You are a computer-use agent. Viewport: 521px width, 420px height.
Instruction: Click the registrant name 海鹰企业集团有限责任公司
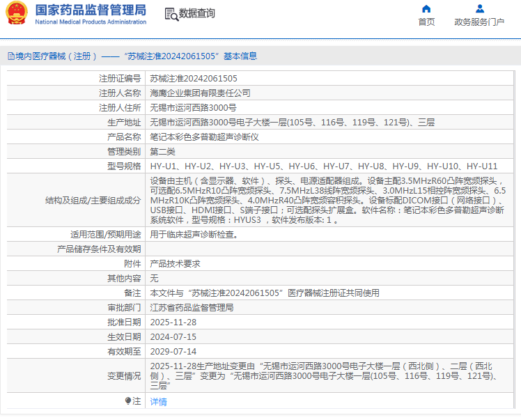tap(201, 93)
